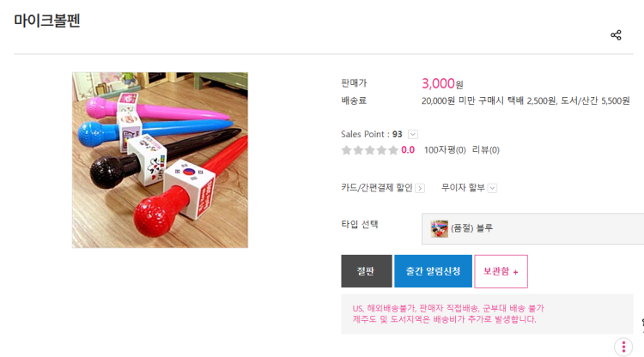The image size is (644, 357).
Task: Expand the 무이자 할부 dropdown
Action: click(x=492, y=188)
